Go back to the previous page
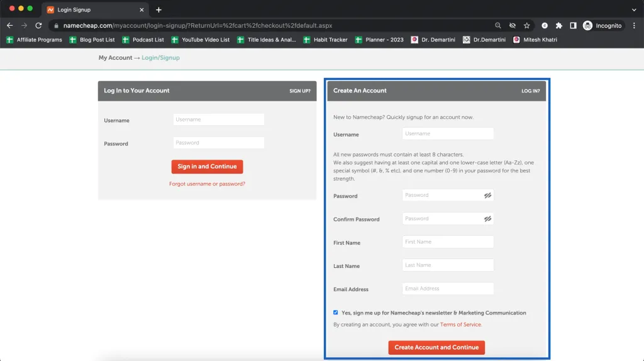The height and width of the screenshot is (361, 644). (x=10, y=25)
